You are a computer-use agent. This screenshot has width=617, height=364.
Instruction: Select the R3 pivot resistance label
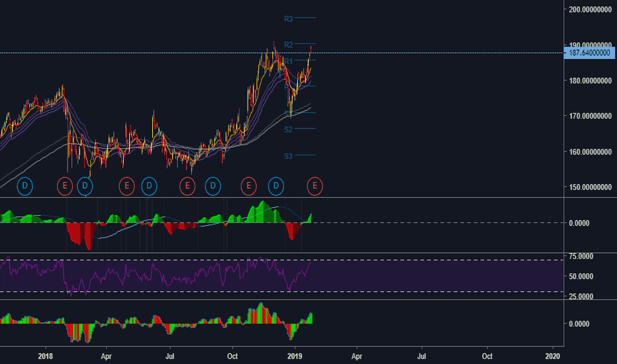coord(289,19)
